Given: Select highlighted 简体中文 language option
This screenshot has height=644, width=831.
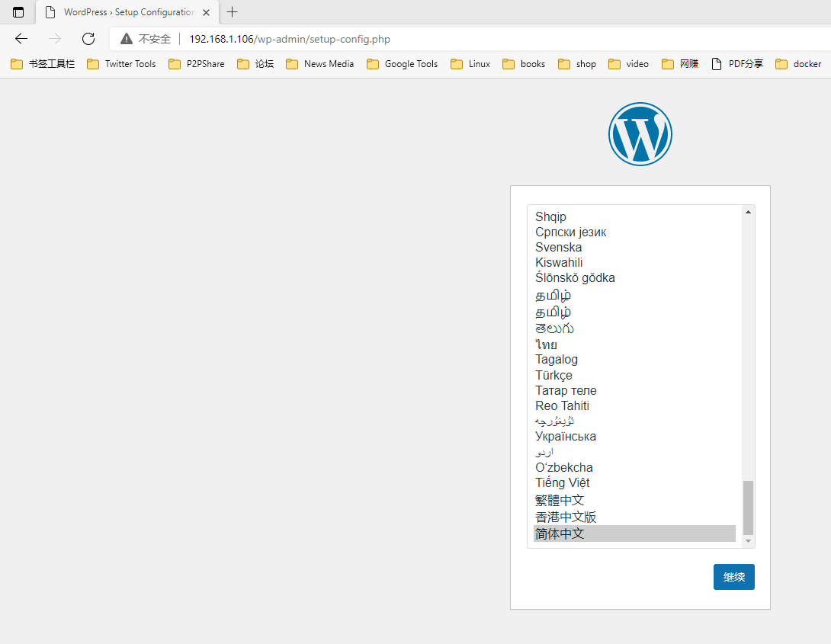Looking at the screenshot, I should coord(634,533).
